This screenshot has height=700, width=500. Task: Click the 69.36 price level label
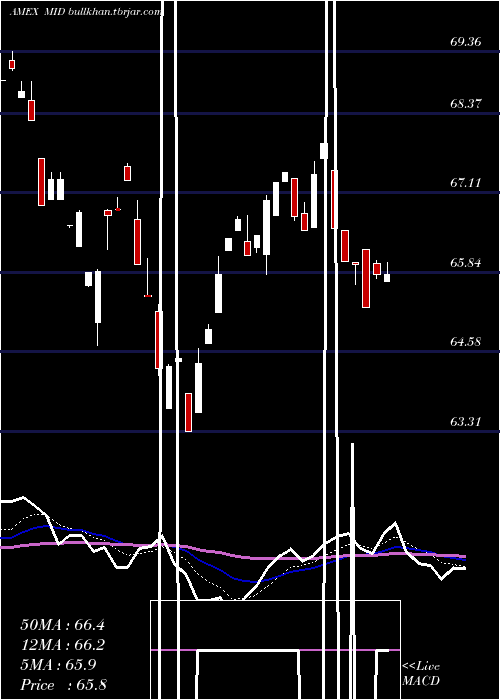(466, 42)
